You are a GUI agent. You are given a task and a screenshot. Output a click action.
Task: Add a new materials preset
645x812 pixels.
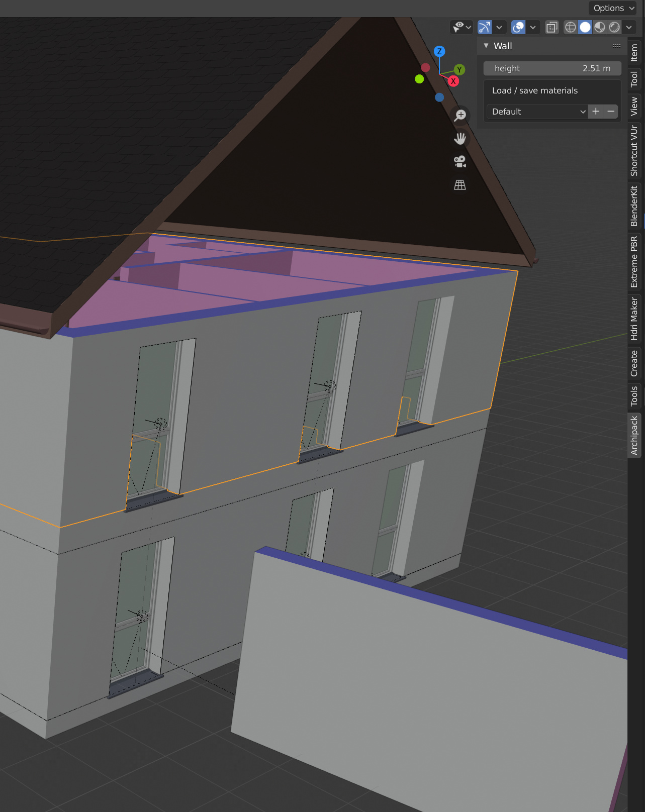596,112
